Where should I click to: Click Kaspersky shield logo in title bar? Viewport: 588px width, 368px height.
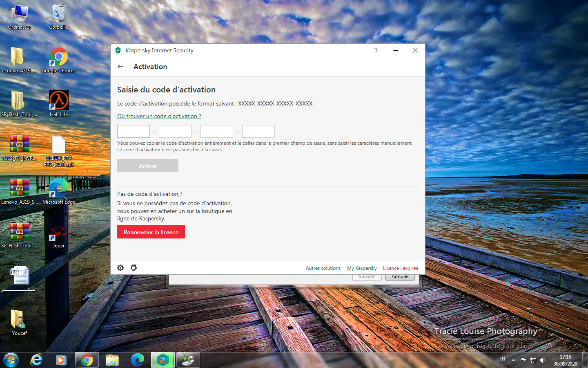tap(118, 50)
